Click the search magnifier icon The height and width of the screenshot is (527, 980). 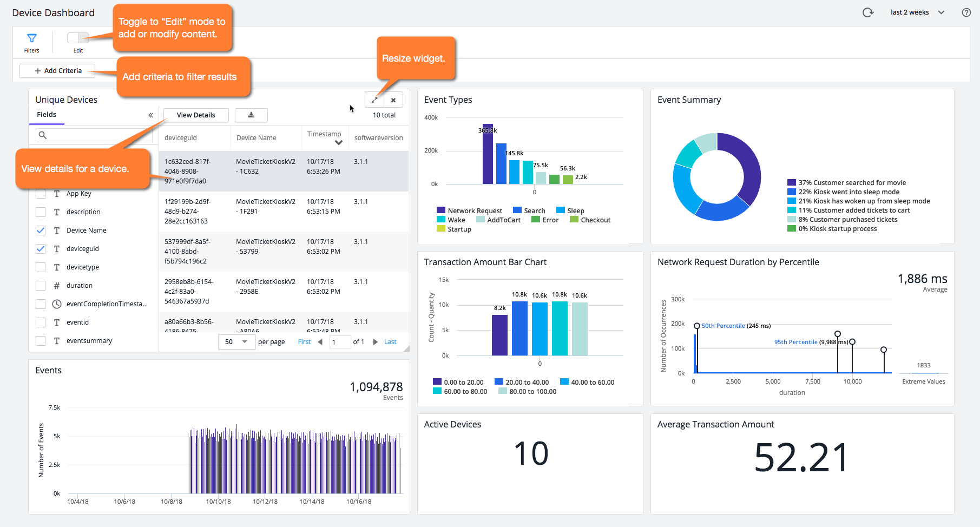click(x=43, y=135)
